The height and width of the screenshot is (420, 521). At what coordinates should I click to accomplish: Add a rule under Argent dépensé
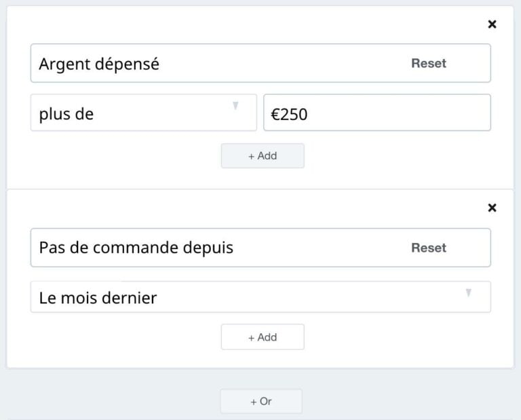(x=263, y=156)
